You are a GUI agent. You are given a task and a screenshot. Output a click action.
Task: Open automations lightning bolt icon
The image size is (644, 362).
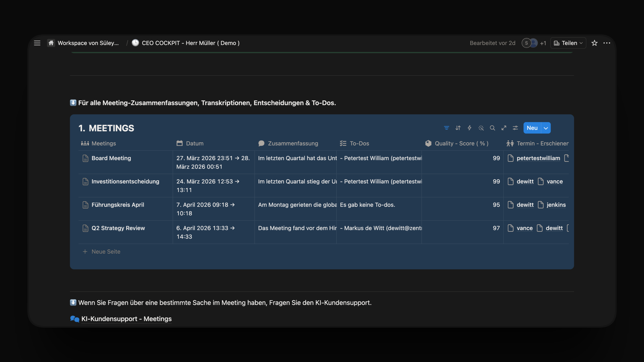pyautogui.click(x=469, y=128)
